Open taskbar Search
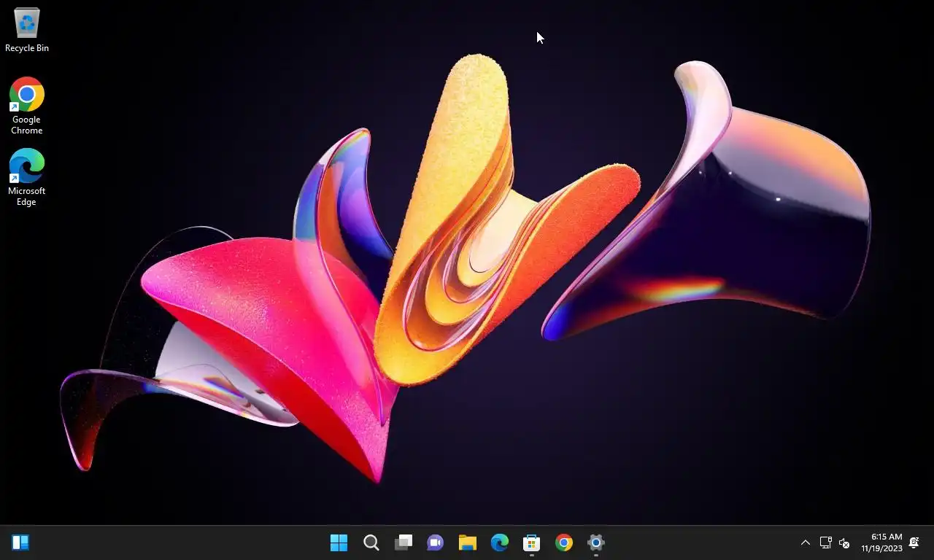The image size is (934, 560). 371,542
